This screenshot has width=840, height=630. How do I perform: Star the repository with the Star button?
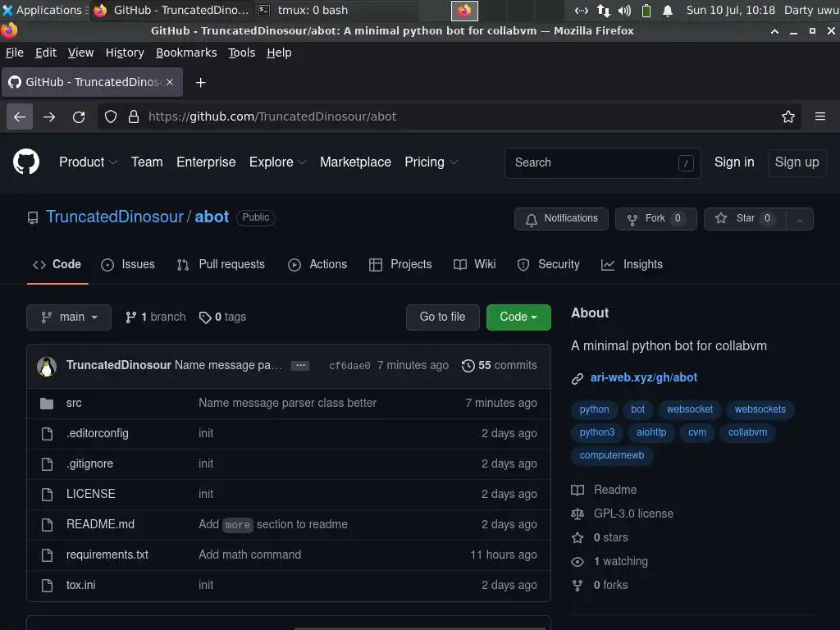(745, 219)
